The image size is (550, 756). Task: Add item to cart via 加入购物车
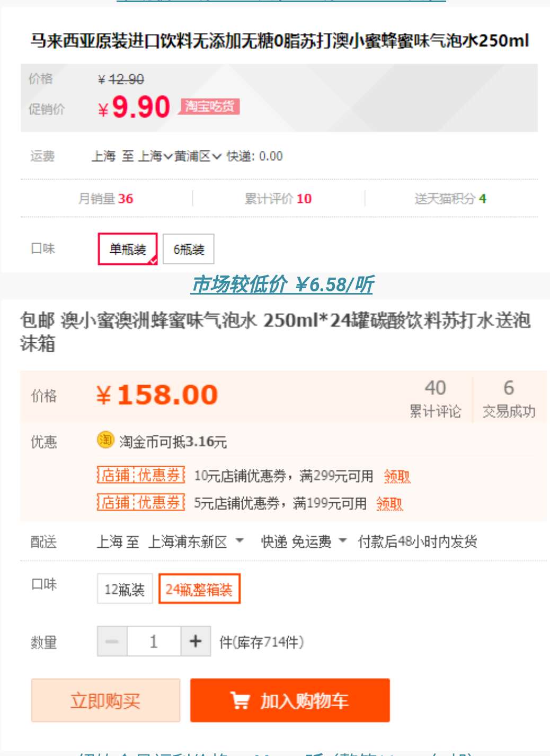click(x=290, y=700)
